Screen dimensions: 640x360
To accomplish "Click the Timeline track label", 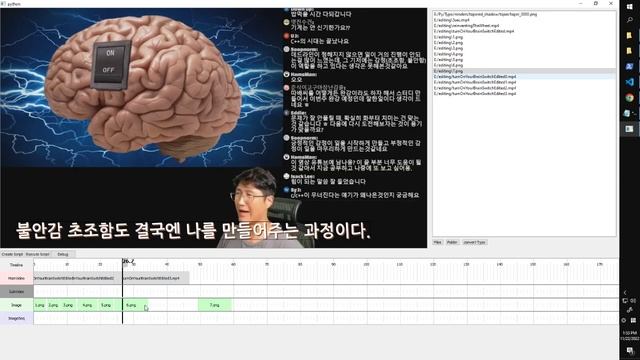I will [17, 265].
